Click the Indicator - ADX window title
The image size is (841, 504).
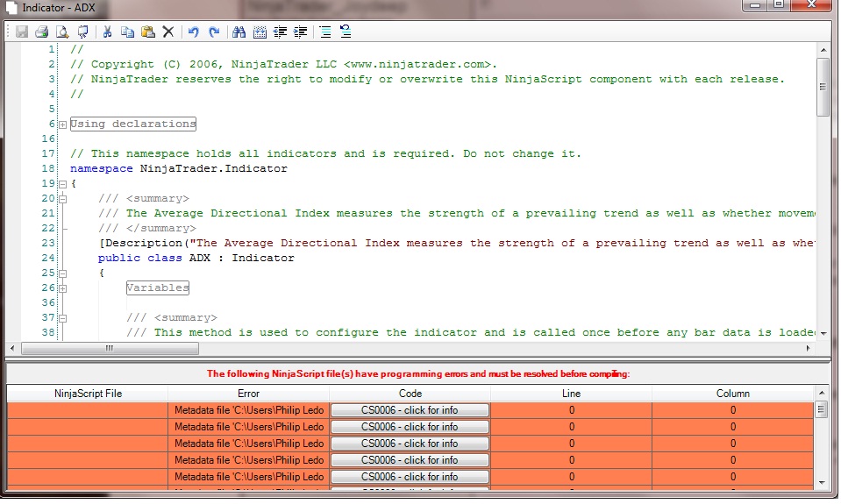59,8
